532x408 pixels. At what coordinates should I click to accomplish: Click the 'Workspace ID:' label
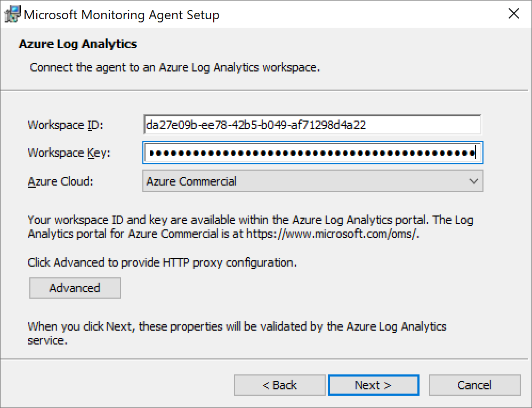coord(66,125)
